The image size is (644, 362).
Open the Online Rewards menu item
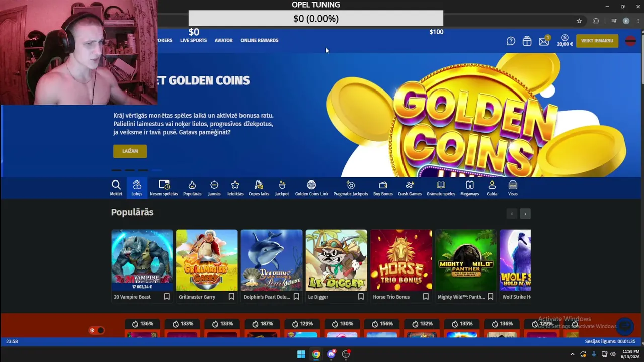[x=259, y=40]
